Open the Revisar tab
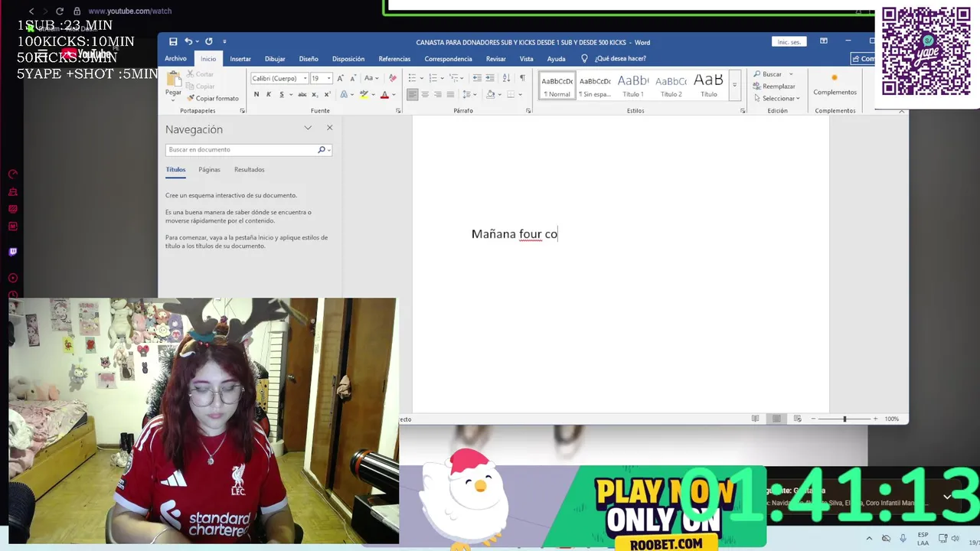 495,59
